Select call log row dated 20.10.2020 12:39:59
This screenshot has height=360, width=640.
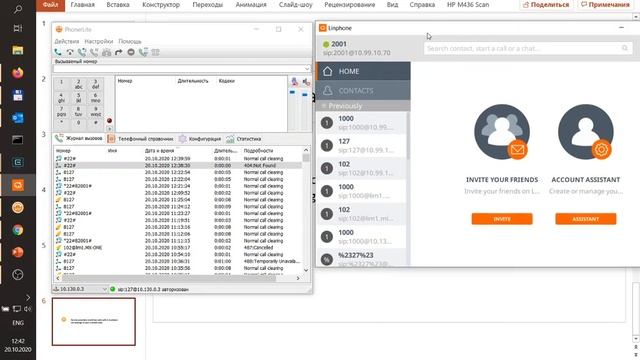coord(178,158)
